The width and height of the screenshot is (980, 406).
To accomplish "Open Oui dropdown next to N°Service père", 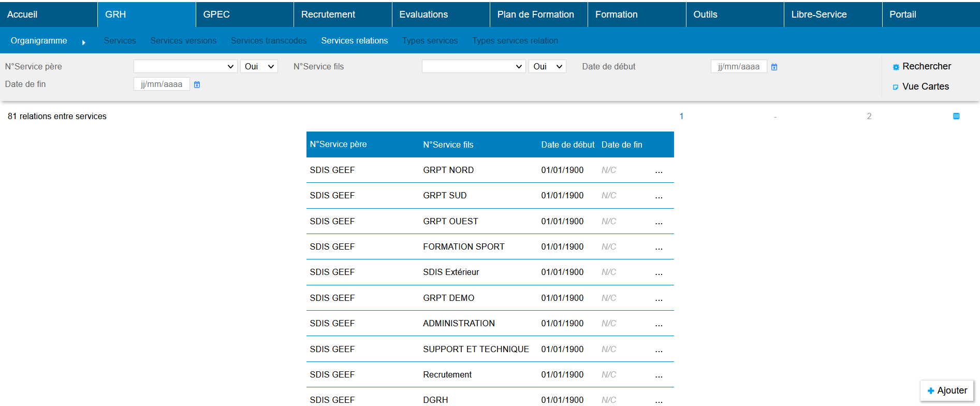I will point(259,66).
